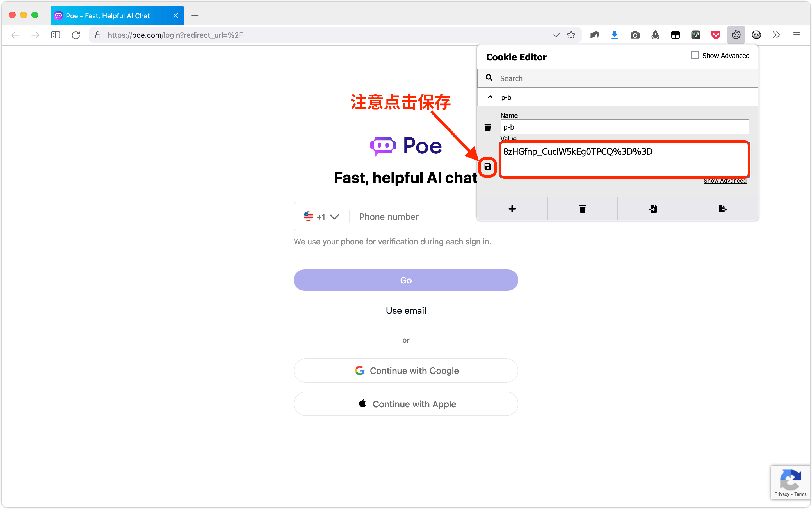Click the Go button
This screenshot has height=509, width=812.
[406, 280]
